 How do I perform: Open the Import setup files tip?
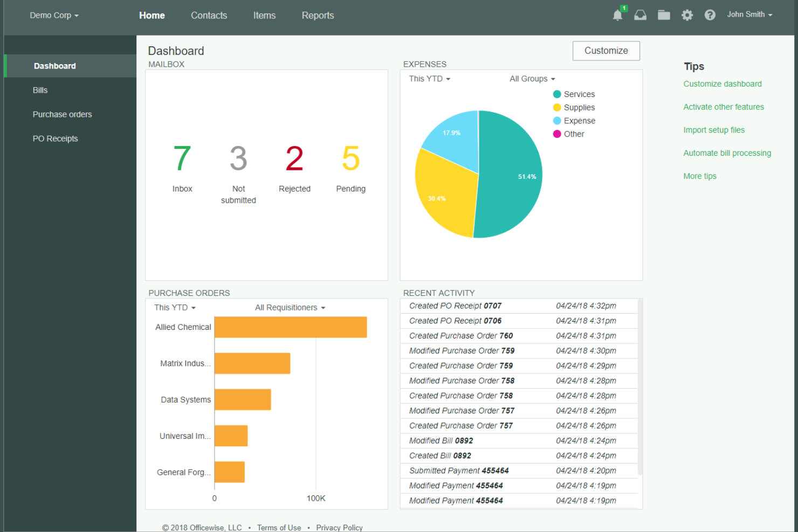click(714, 130)
